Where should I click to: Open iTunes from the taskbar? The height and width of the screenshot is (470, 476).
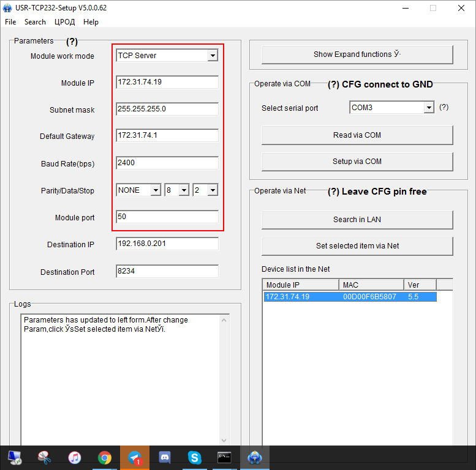[74, 457]
